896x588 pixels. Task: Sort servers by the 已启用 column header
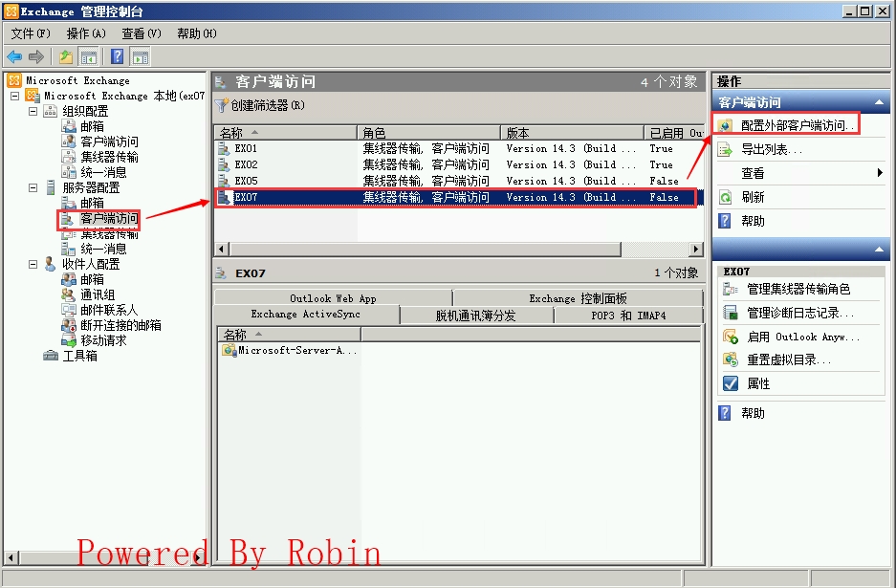[674, 133]
